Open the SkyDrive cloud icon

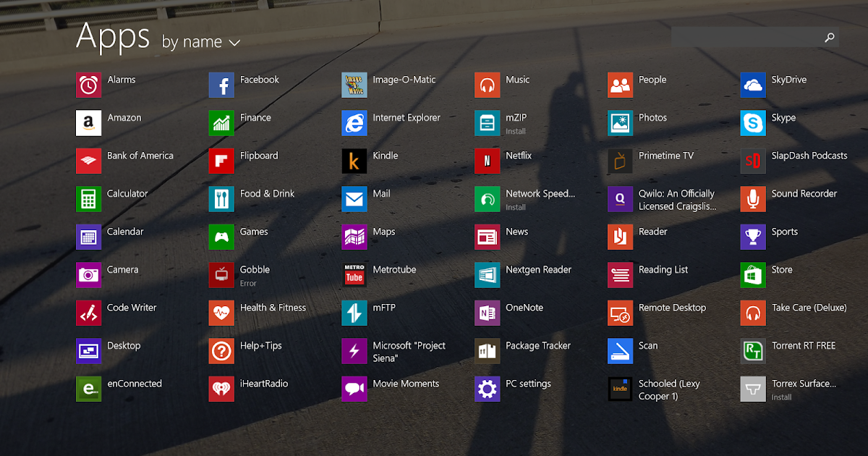click(x=753, y=85)
